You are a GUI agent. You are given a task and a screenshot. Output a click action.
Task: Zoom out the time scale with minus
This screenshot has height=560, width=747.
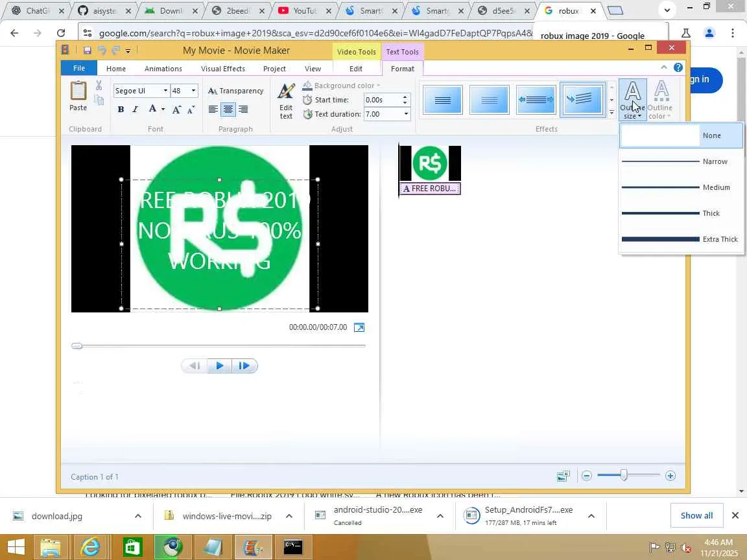[x=587, y=476]
